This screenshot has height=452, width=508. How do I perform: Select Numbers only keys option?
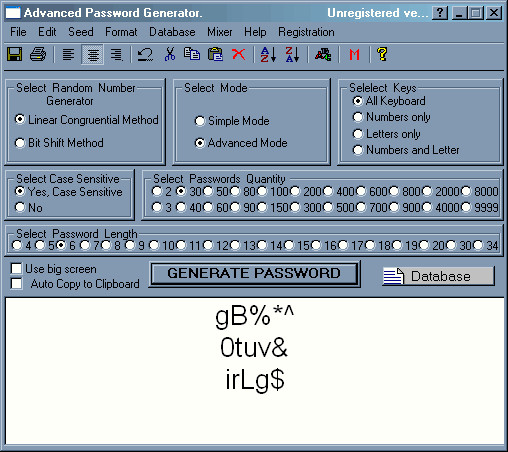[358, 117]
